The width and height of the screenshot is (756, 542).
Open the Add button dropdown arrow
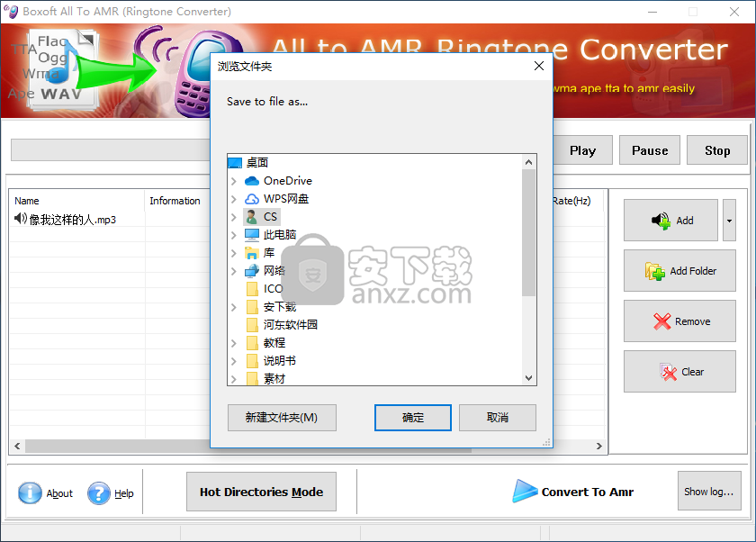coord(730,221)
